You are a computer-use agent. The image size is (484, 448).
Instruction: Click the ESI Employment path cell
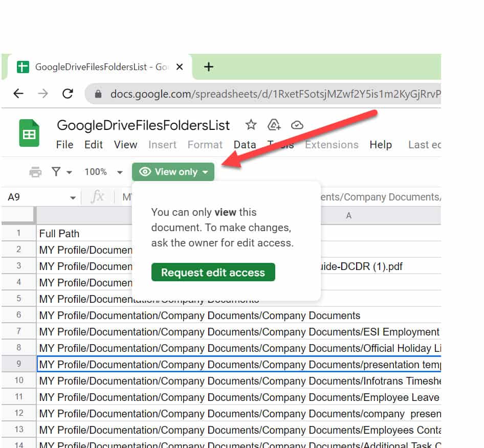pos(239,332)
